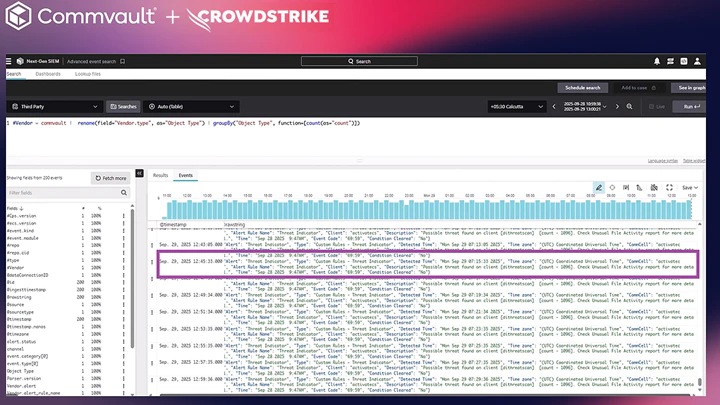Viewport: 720px width, 405px height.
Task: Sort by the Fields column header arrow
Action: (21, 208)
